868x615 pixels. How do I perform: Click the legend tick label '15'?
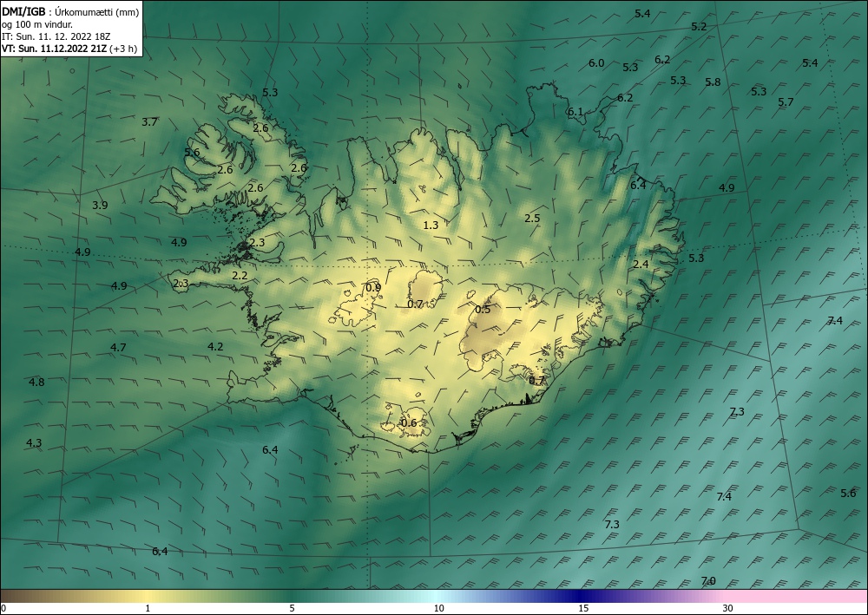583,609
